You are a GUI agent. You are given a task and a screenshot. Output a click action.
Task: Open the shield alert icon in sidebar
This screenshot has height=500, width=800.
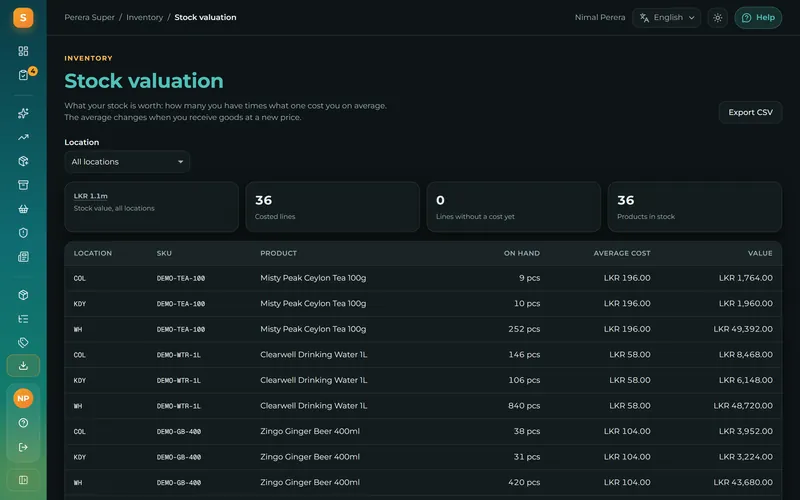tap(23, 233)
